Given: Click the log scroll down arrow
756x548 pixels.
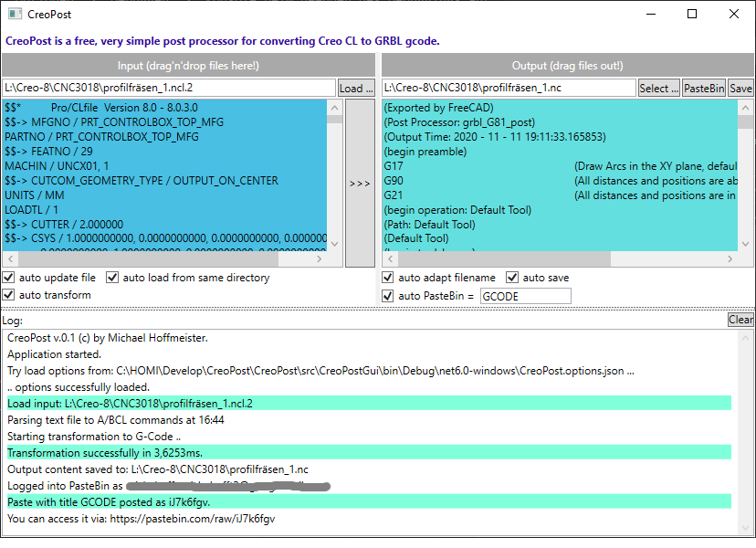Looking at the screenshot, I should coord(745,527).
